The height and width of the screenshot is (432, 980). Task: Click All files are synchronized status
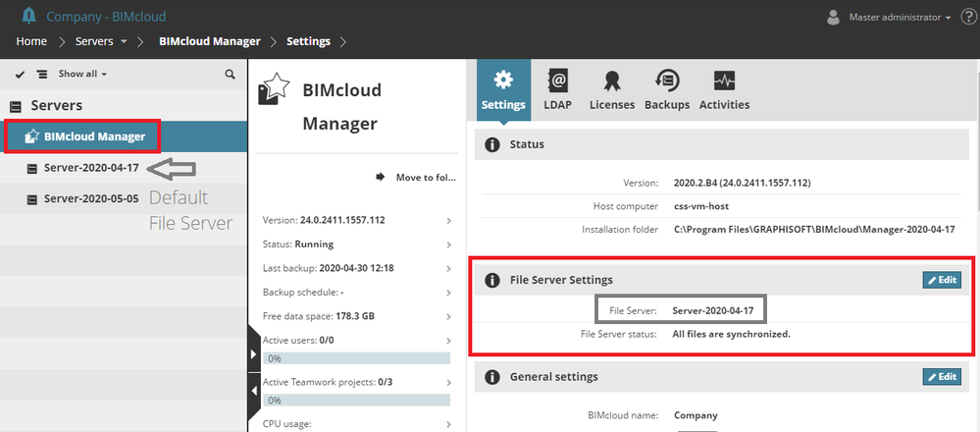click(731, 335)
